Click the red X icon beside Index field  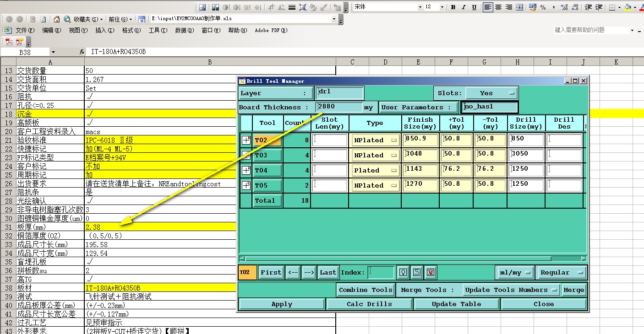tap(430, 272)
